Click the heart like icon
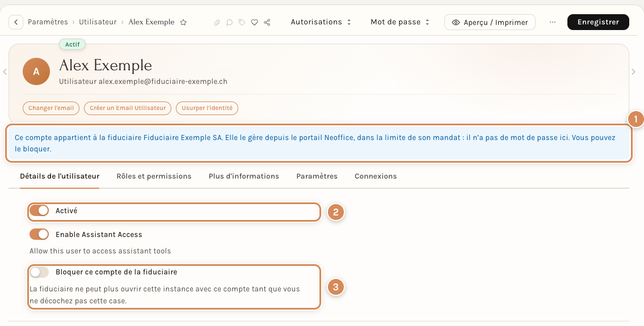The image size is (644, 326). click(255, 23)
